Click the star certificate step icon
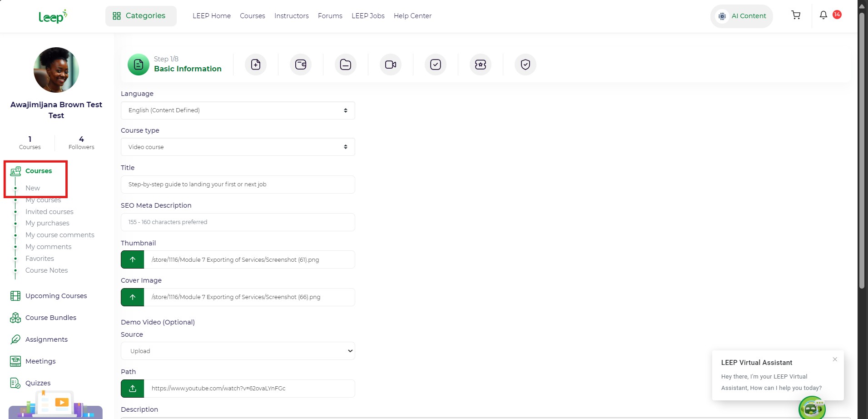Image resolution: width=868 pixels, height=419 pixels. (x=480, y=65)
